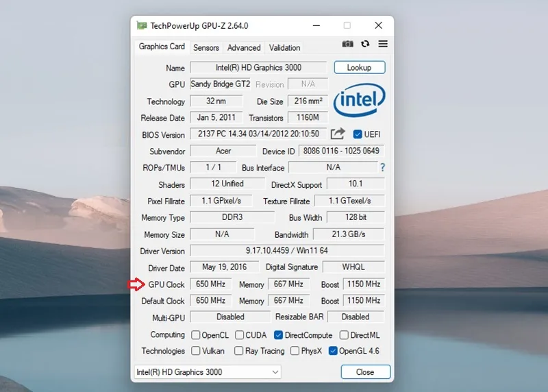This screenshot has height=392, width=548.
Task: Close the GPU-Z window with X
Action: click(x=379, y=25)
